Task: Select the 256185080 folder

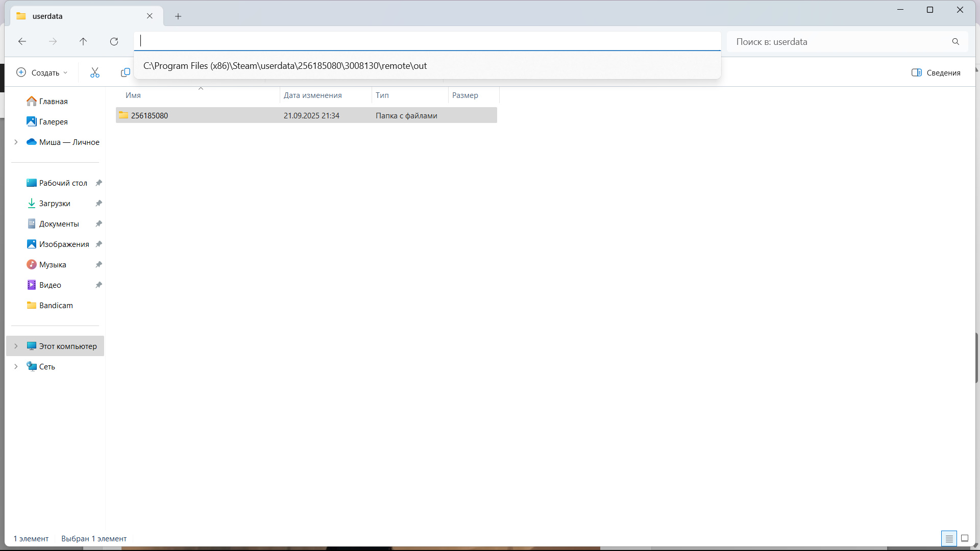Action: (149, 116)
